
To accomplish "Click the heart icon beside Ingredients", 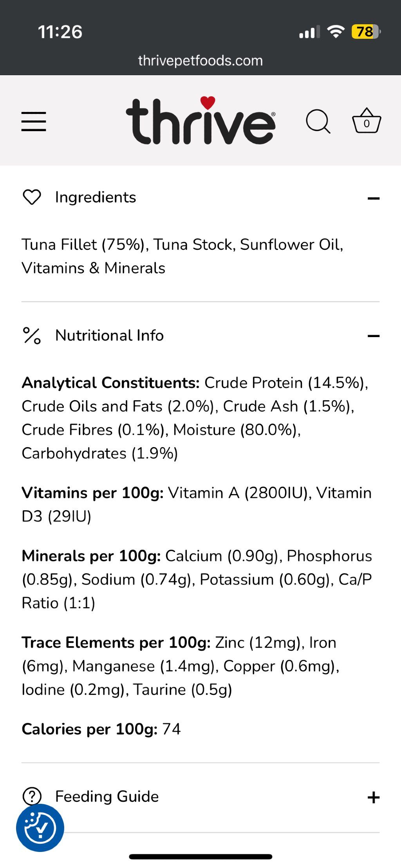I will click(x=32, y=197).
